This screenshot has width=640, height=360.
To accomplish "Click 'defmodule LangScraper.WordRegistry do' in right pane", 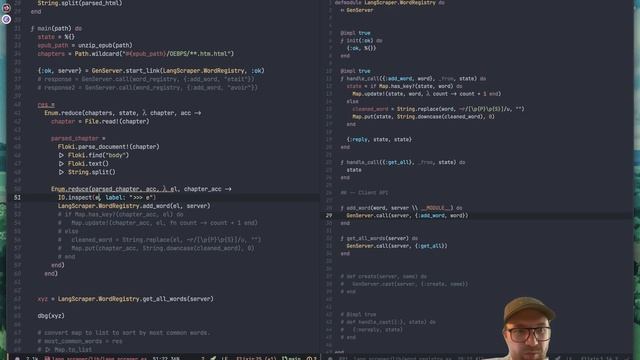I will point(390,3).
